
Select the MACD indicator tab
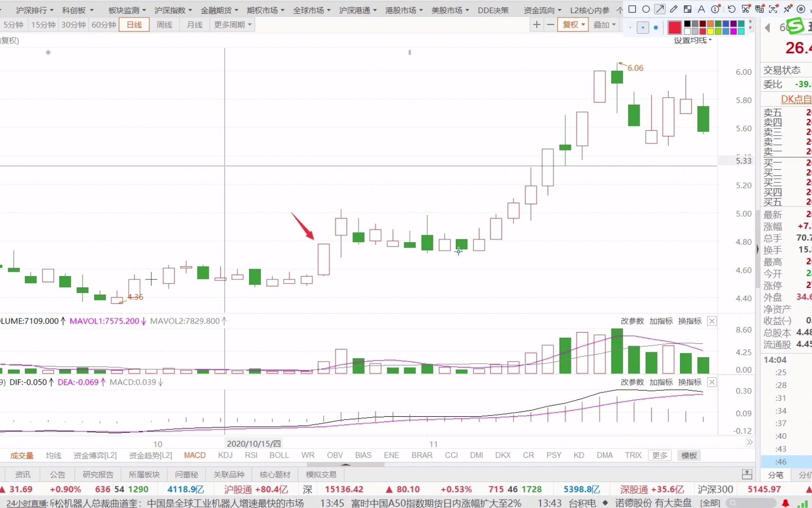(x=195, y=455)
